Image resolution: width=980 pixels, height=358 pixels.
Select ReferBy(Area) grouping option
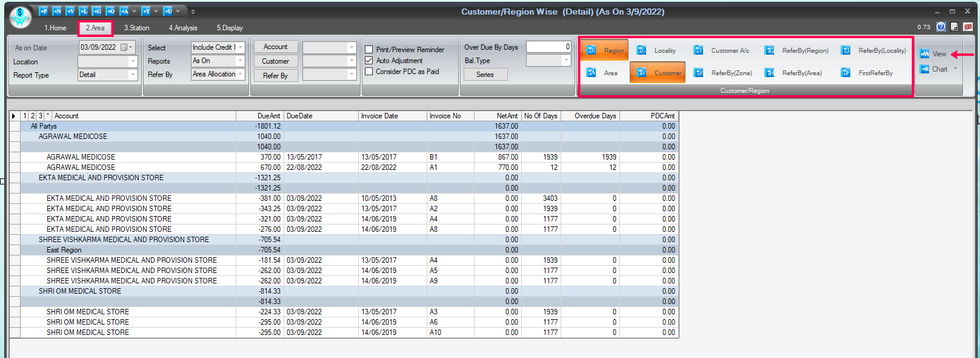coord(793,73)
